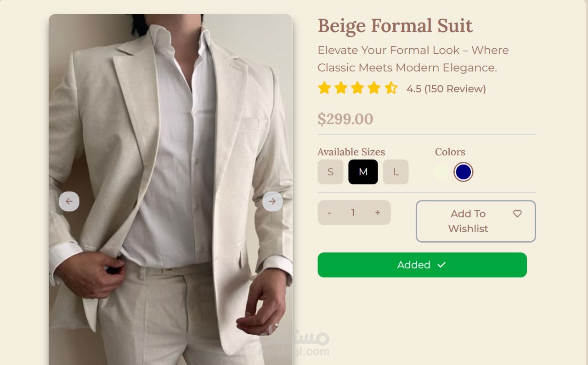Open the 4.5 (150 Review) link
The height and width of the screenshot is (365, 588).
tap(446, 89)
